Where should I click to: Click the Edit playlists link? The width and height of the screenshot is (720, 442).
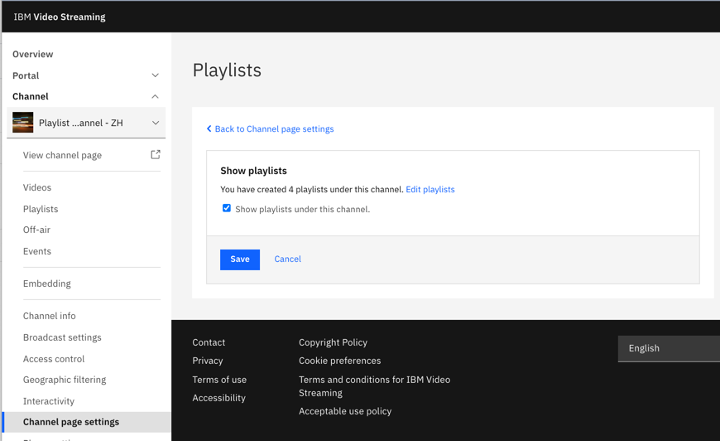pyautogui.click(x=430, y=189)
